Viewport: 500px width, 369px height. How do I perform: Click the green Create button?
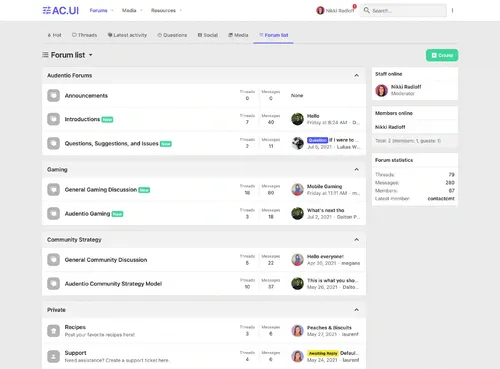(x=442, y=55)
